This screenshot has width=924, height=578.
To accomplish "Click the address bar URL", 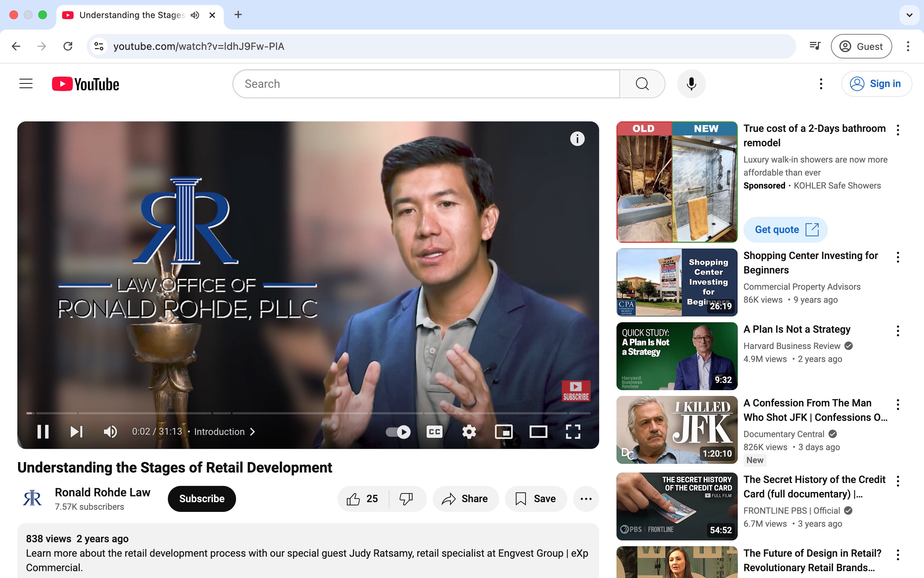I will tap(199, 46).
